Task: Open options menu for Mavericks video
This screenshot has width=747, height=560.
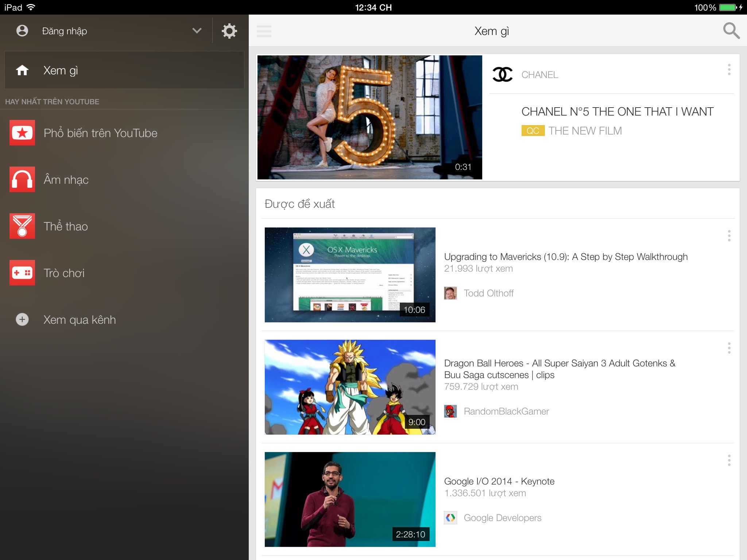Action: pyautogui.click(x=729, y=236)
